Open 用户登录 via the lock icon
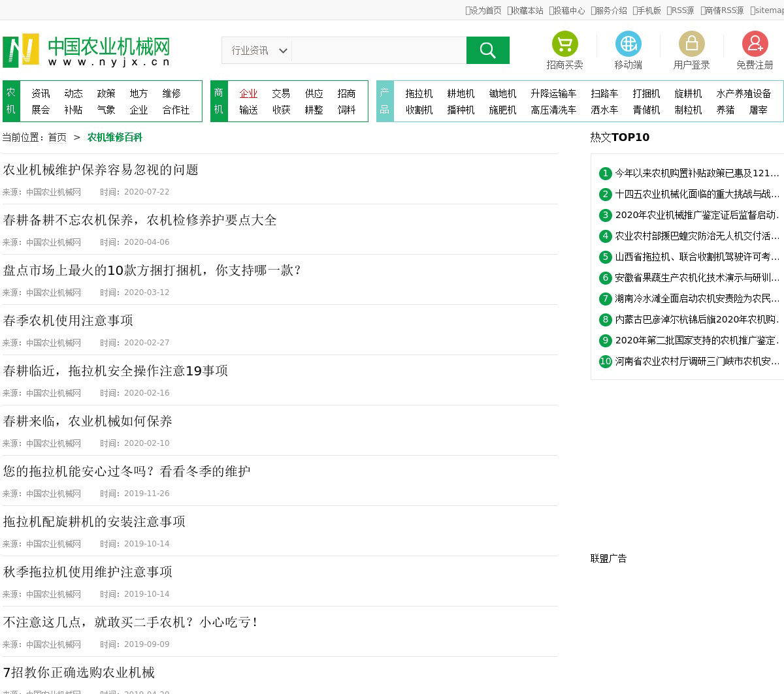 click(691, 44)
